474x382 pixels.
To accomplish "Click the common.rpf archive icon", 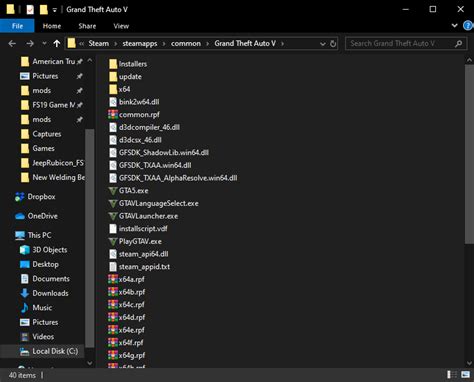I will [113, 114].
